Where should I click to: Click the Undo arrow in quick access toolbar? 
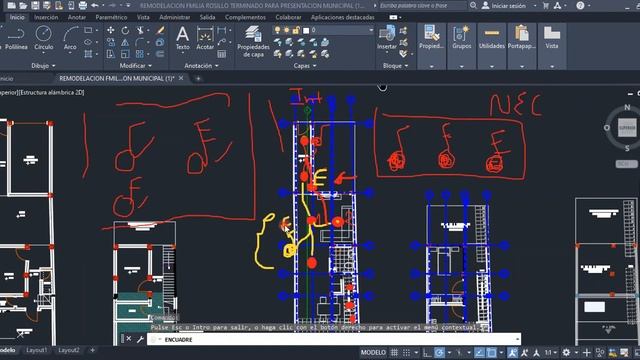[x=95, y=5]
